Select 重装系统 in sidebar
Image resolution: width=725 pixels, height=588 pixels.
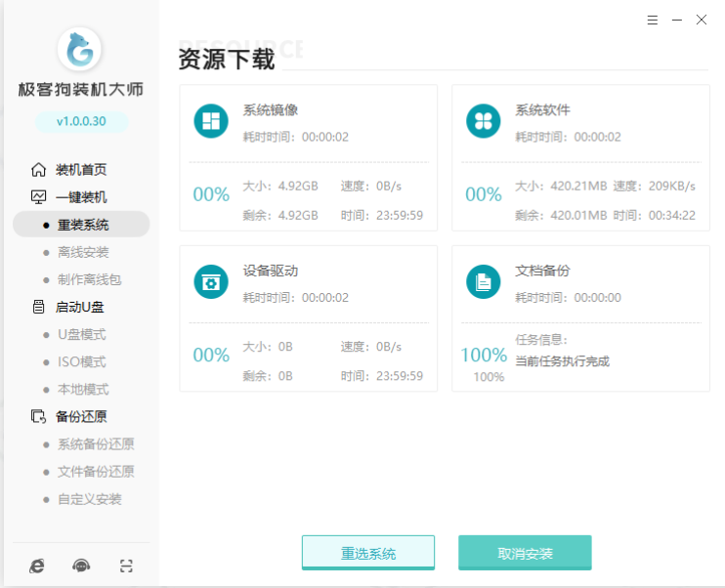pos(82,225)
